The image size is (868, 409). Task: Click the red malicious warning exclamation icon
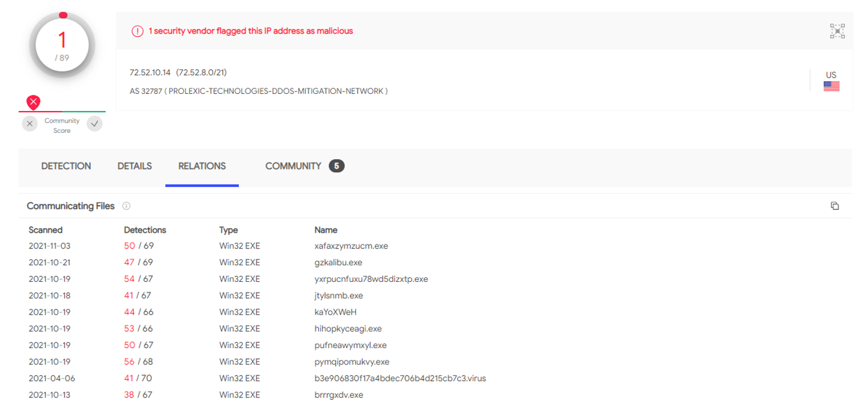(138, 31)
